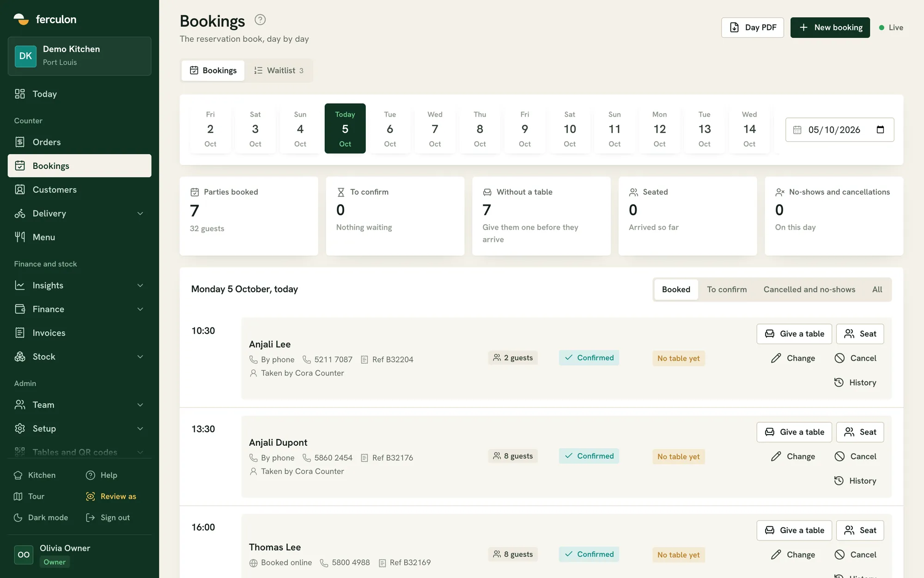Sign out of the account
This screenshot has height=578, width=924.
click(x=108, y=517)
